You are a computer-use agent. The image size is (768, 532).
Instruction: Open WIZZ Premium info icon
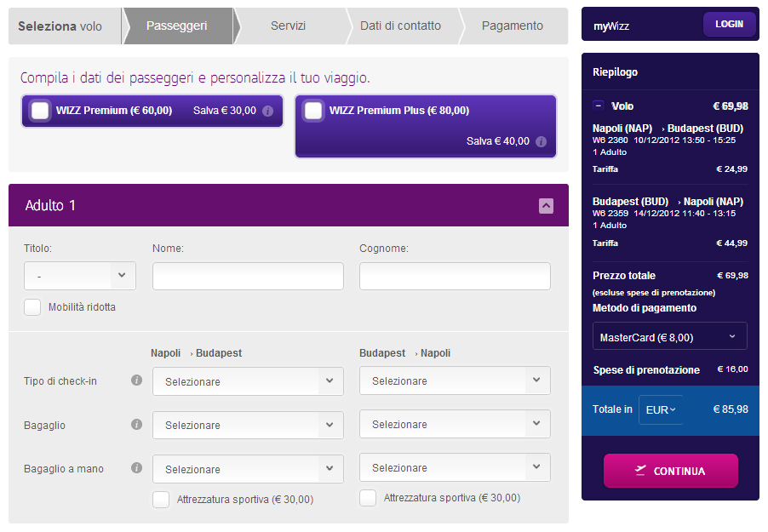[x=267, y=112]
